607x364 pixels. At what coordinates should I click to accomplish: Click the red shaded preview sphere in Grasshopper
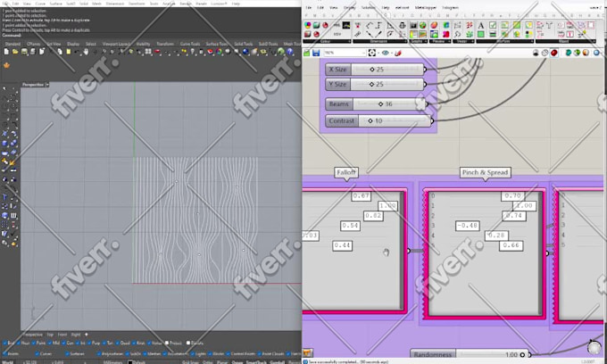coord(554,53)
